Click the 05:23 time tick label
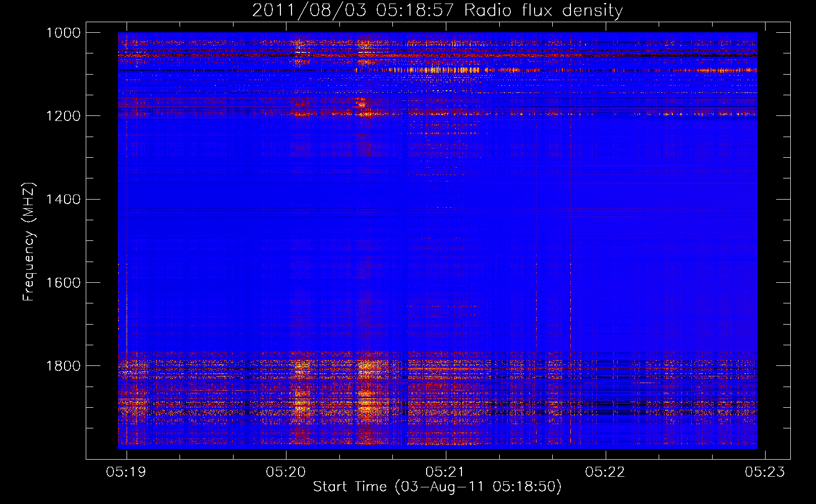816x504 pixels. click(x=765, y=472)
